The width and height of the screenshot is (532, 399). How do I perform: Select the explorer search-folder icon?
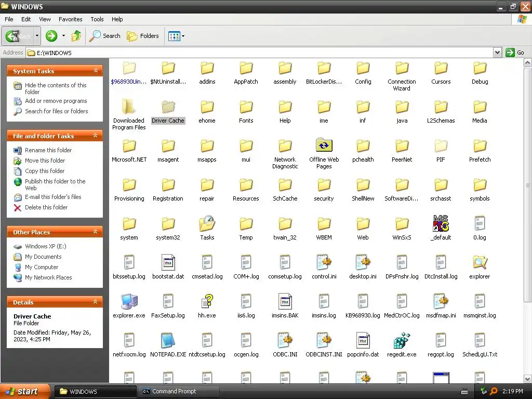tap(480, 262)
